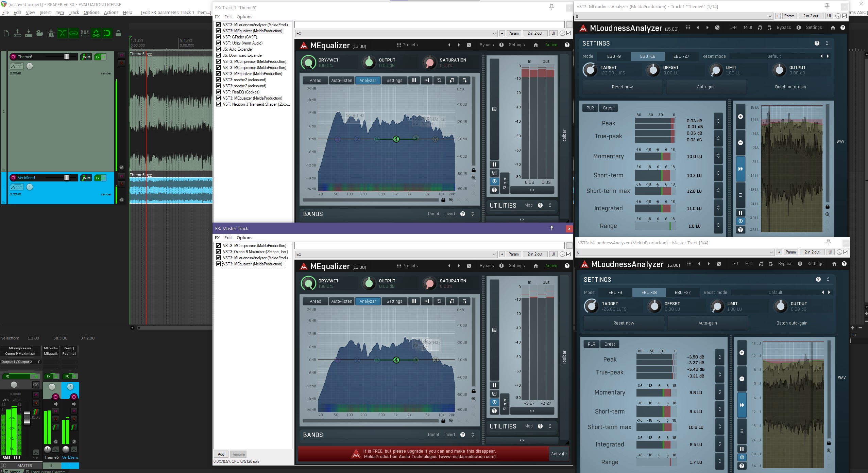Click the home icon in Master Track MLoudnessAnalyzer
Viewport: 868px width, 473px height.
click(834, 264)
